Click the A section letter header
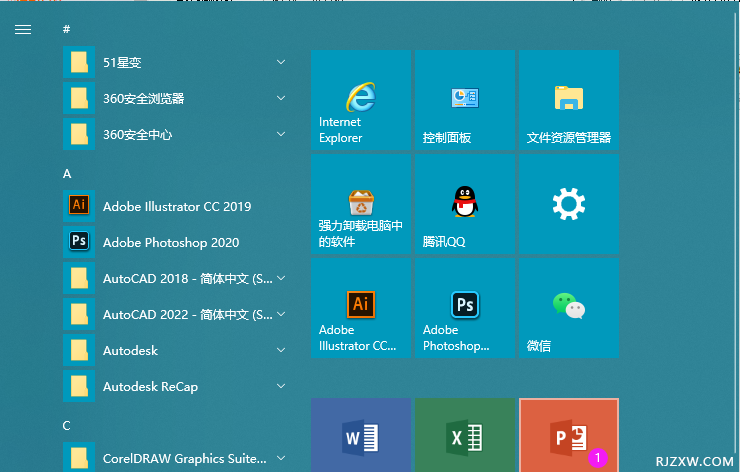This screenshot has width=740, height=472. pos(67,174)
